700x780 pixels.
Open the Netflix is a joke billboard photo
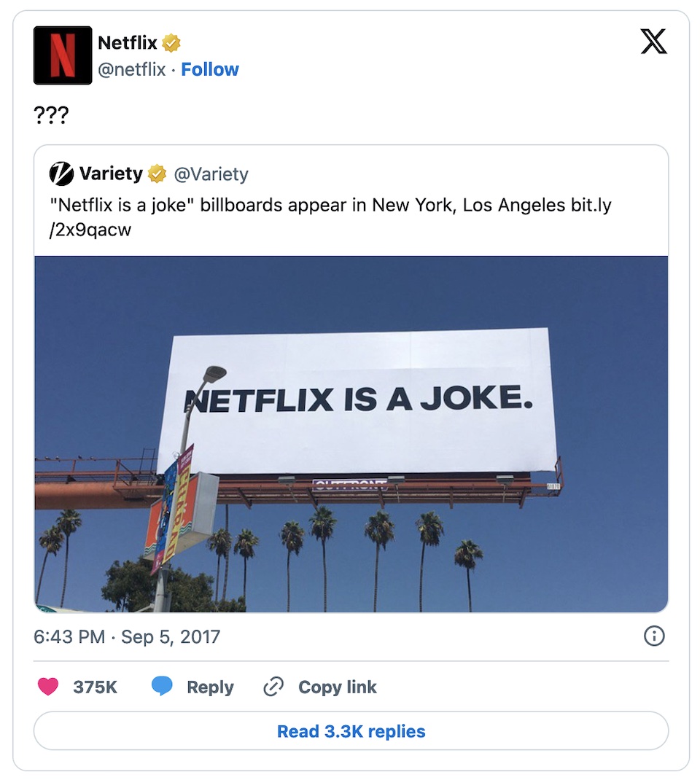point(351,434)
